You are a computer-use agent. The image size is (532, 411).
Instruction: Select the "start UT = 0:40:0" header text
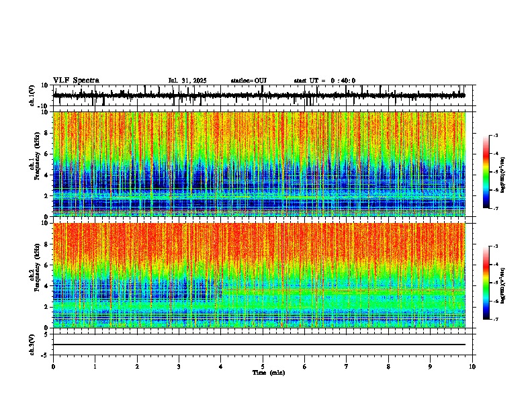coord(324,81)
